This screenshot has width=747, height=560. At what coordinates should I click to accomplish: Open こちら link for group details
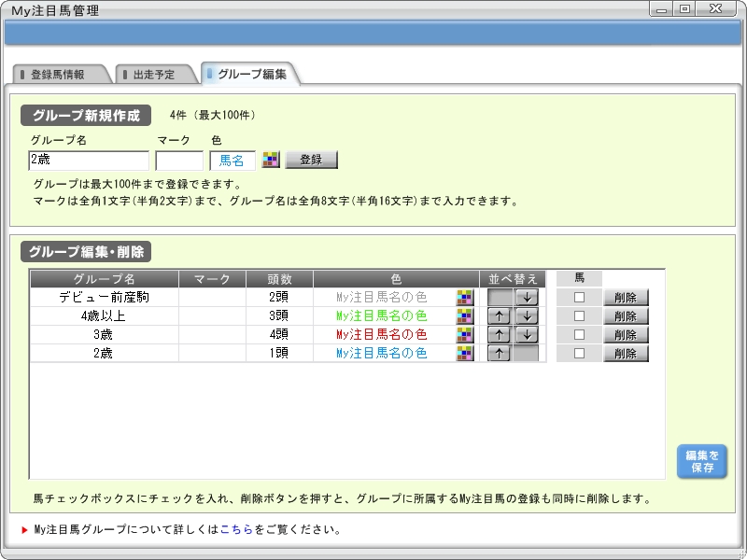coord(236,529)
